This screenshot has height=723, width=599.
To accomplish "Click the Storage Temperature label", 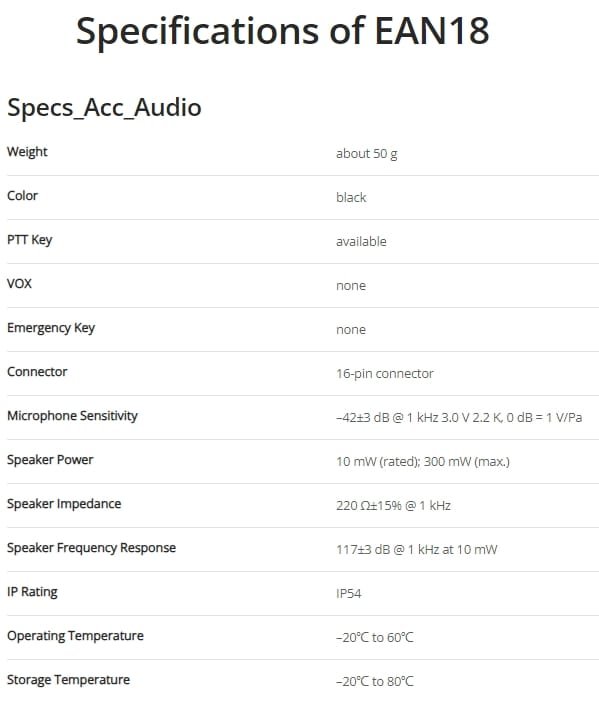I will [x=68, y=680].
